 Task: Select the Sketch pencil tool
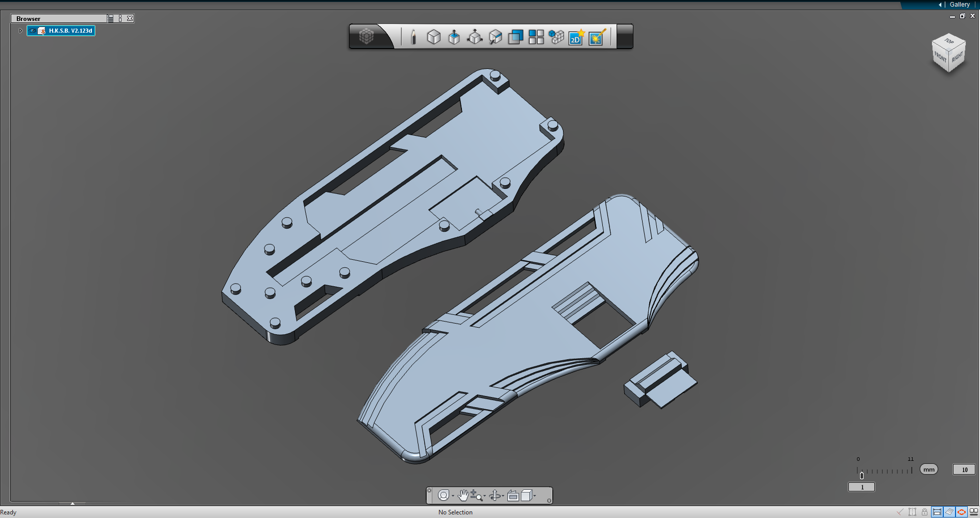pyautogui.click(x=413, y=37)
